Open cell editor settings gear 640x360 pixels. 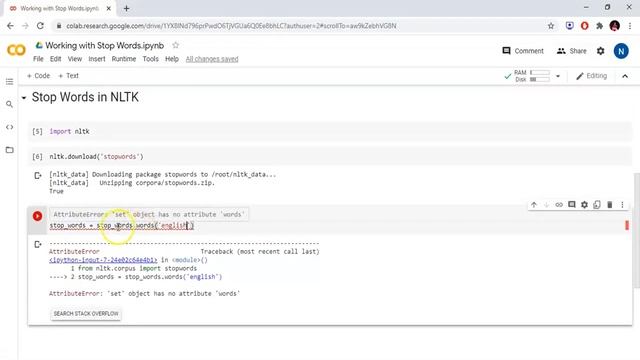click(584, 204)
